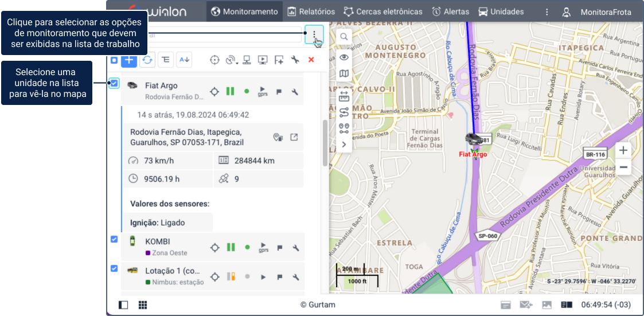The height and width of the screenshot is (316, 644).
Task: Click the 9506.19 h engine hours value
Action: [162, 179]
